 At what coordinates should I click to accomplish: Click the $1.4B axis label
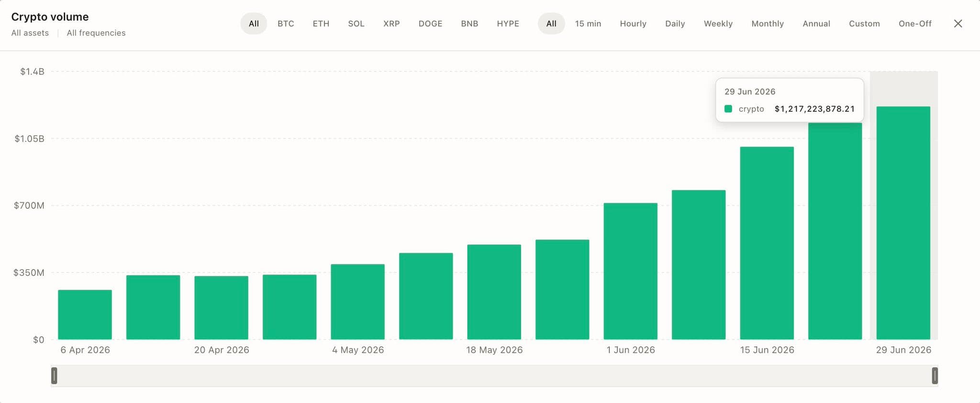coord(32,72)
